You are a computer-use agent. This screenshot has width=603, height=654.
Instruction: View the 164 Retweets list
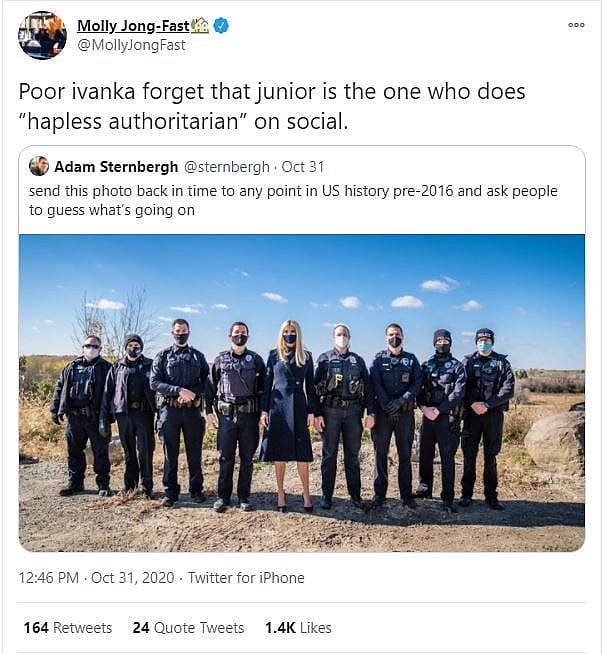[x=68, y=628]
